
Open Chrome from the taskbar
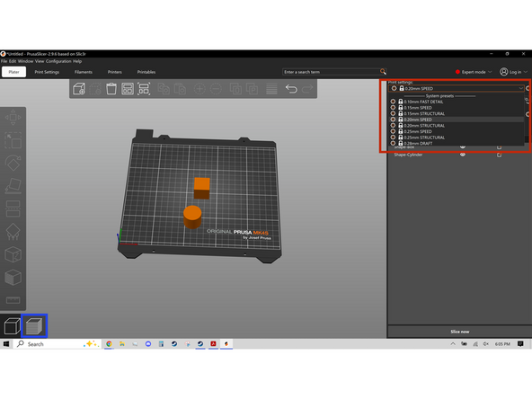109,344
